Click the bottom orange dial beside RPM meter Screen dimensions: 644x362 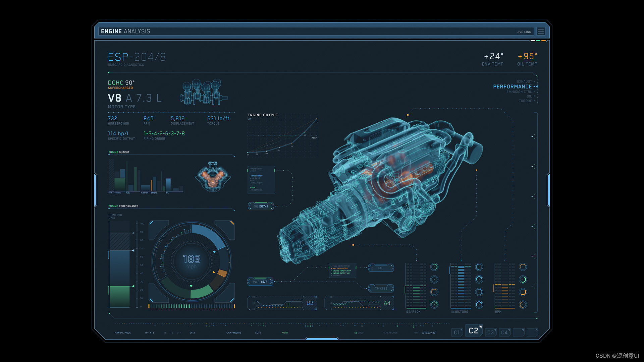click(x=523, y=305)
